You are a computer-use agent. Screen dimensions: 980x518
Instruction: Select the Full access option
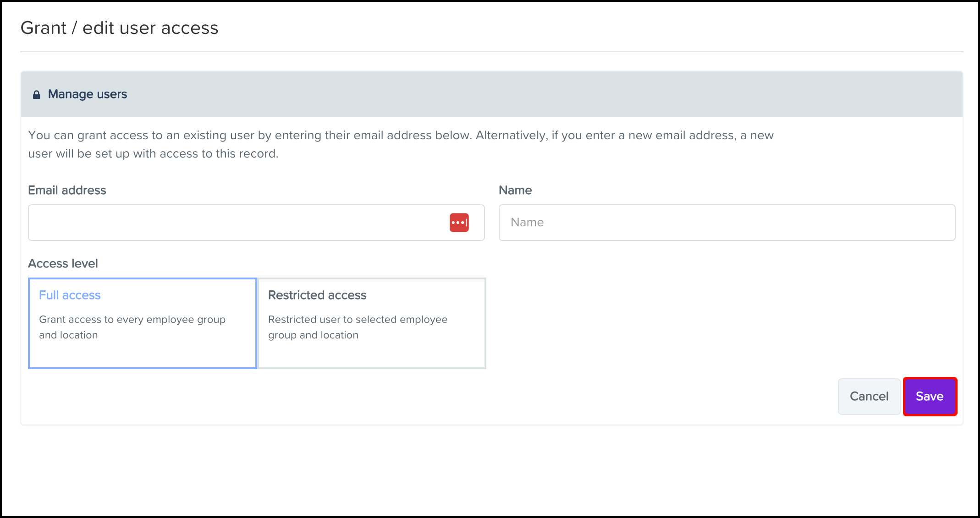pos(142,323)
